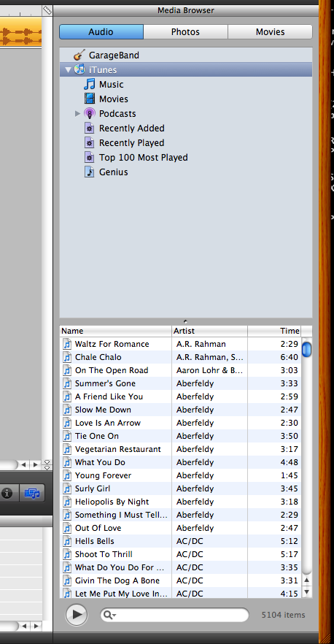Screen dimensions: 334x644
Task: Click the file icon beside Out Of Love
Action: tap(67, 528)
